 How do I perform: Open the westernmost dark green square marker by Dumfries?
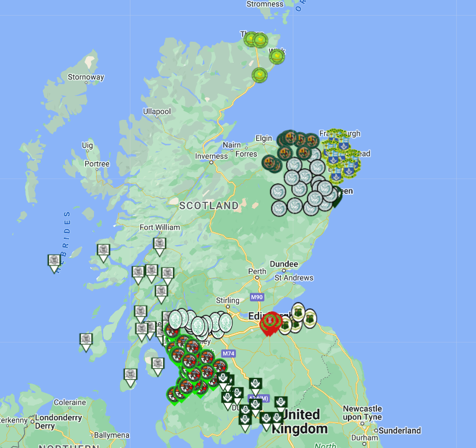pos(223,381)
